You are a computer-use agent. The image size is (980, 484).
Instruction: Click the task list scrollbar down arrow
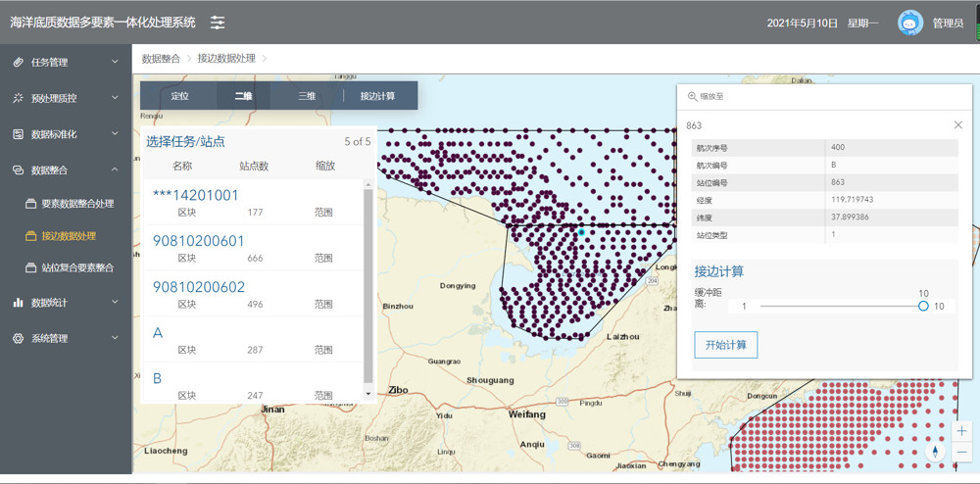coord(368,394)
